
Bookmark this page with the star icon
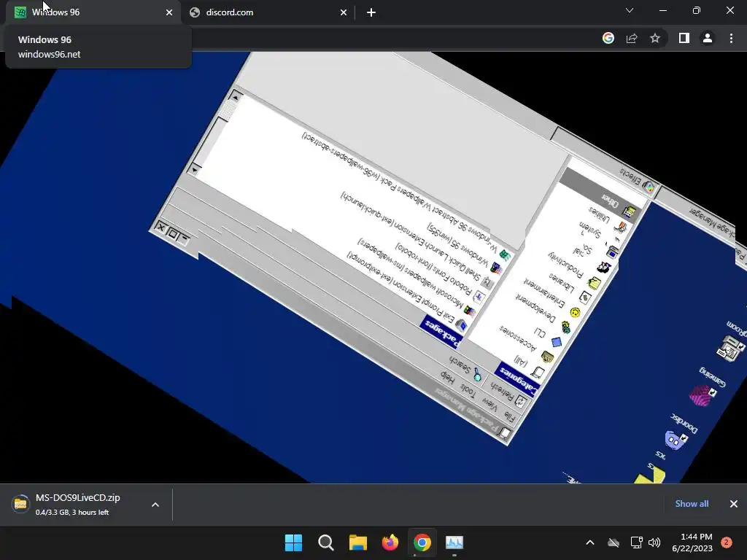[x=655, y=38]
